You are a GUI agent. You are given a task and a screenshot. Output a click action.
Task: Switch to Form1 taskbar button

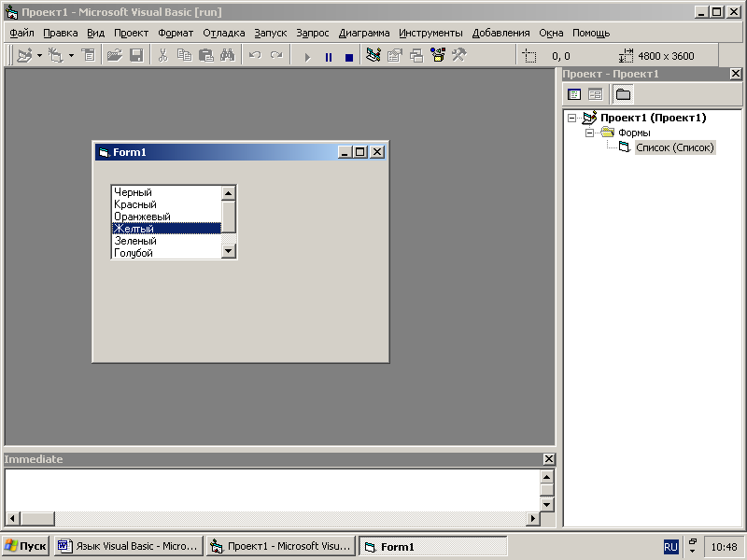[x=432, y=547]
